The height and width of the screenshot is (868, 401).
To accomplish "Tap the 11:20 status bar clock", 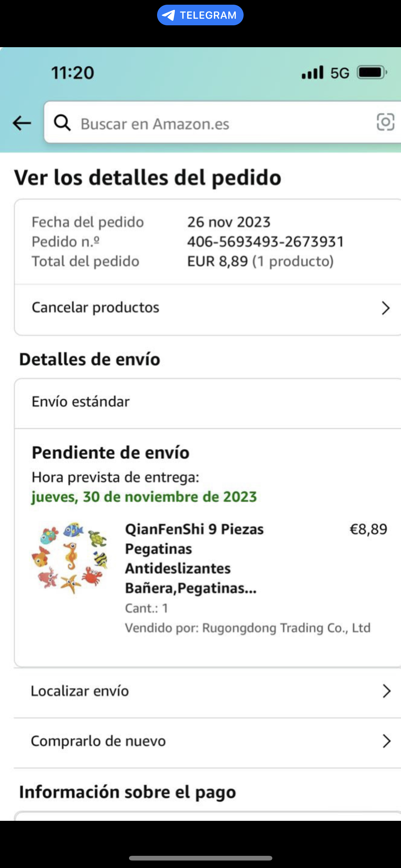I will point(72,72).
